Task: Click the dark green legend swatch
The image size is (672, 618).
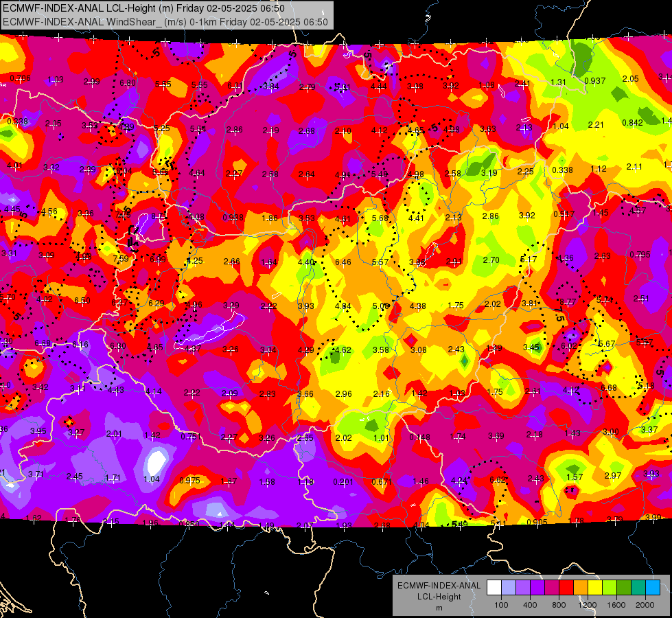Action: pos(624,588)
